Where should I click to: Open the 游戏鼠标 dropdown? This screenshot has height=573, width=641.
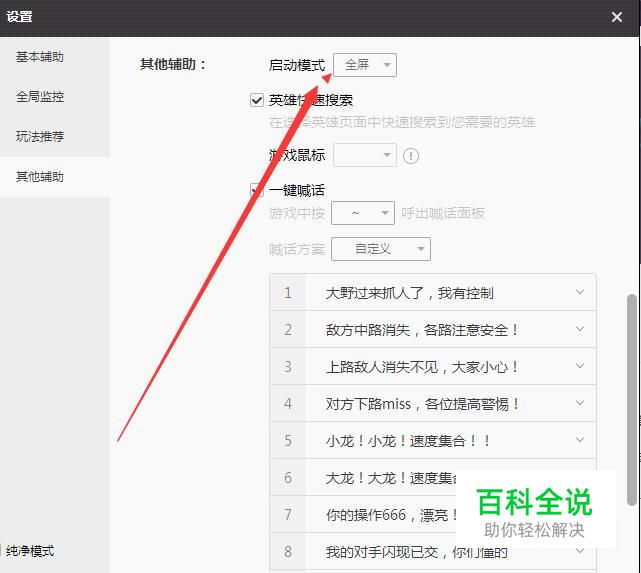pos(365,155)
